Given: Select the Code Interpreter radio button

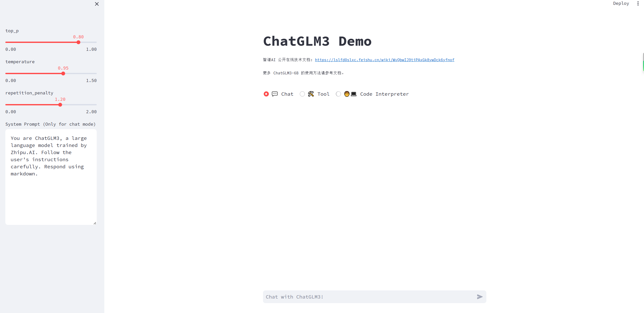Looking at the screenshot, I should coord(338,94).
